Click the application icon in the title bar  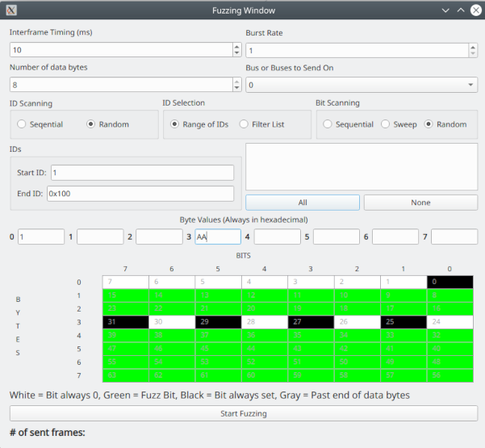click(11, 10)
